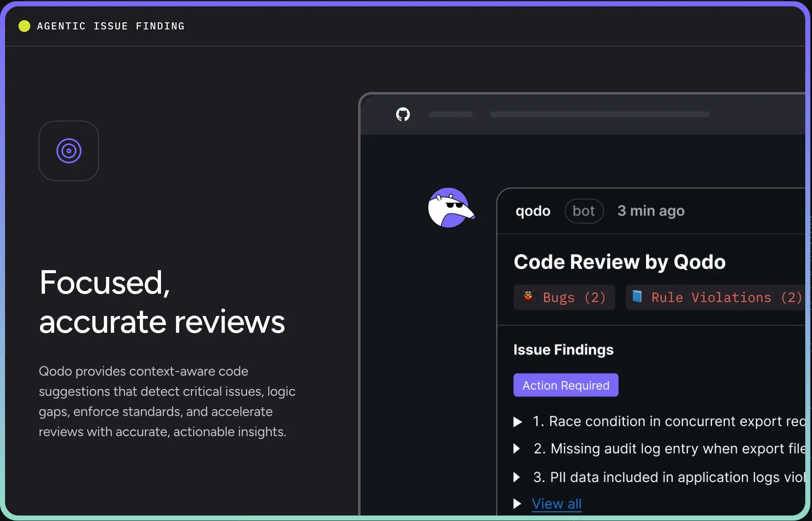Click the qodo username

click(x=533, y=211)
